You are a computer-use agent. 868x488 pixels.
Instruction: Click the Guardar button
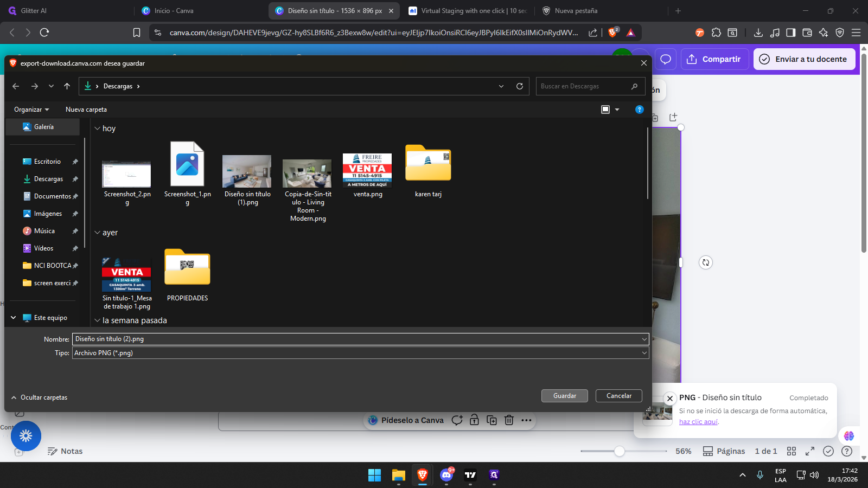[564, 396]
